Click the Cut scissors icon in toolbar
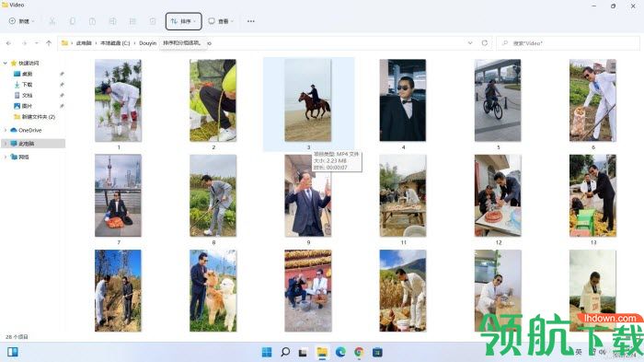 (52, 21)
